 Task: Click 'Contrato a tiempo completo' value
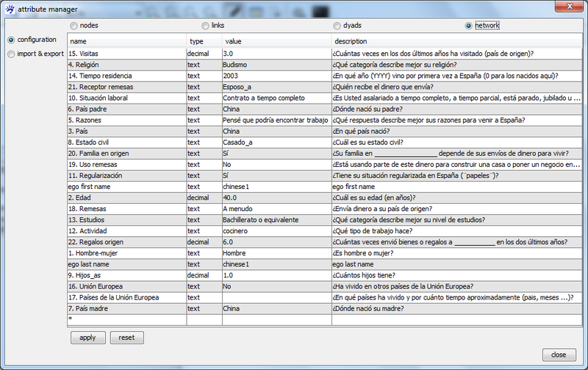277,98
